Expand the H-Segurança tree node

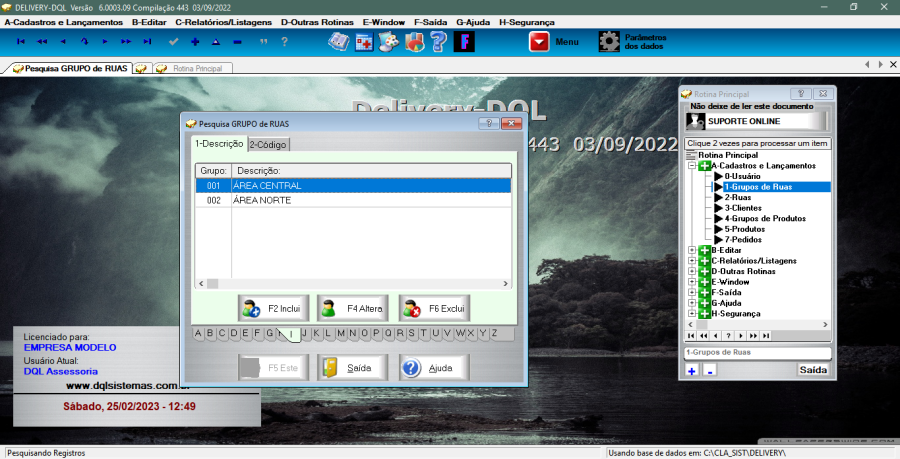tap(692, 314)
